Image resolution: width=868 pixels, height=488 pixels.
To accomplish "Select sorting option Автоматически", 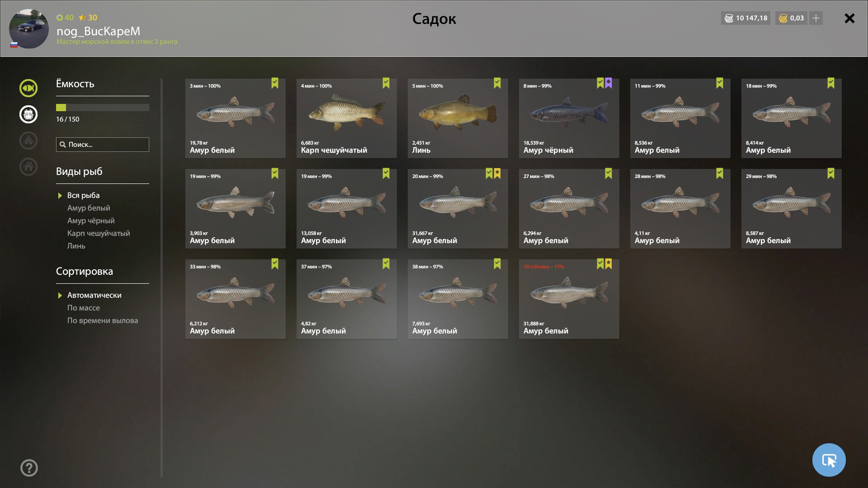I will 94,295.
